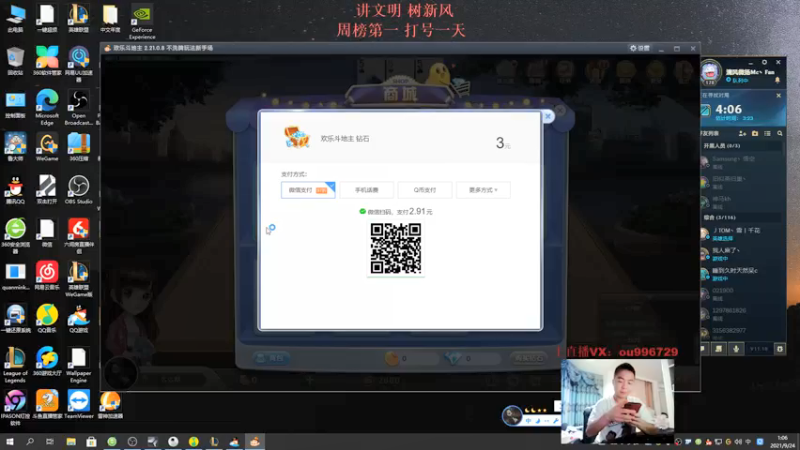Open settings in the Dou Dizhu title bar
This screenshot has width=800, height=450.
coord(640,48)
